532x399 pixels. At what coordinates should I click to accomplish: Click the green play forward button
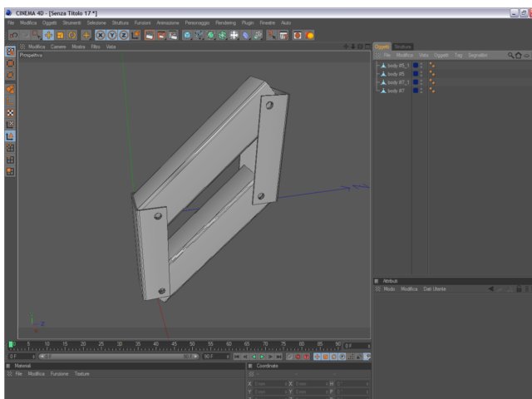[262, 357]
